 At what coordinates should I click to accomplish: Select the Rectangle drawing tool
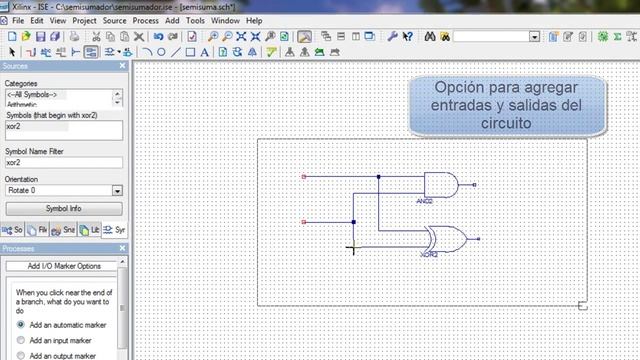pos(190,52)
